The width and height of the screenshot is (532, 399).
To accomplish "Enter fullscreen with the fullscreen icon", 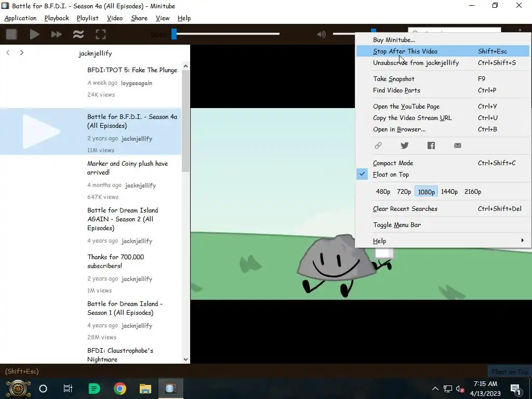I will [x=101, y=34].
